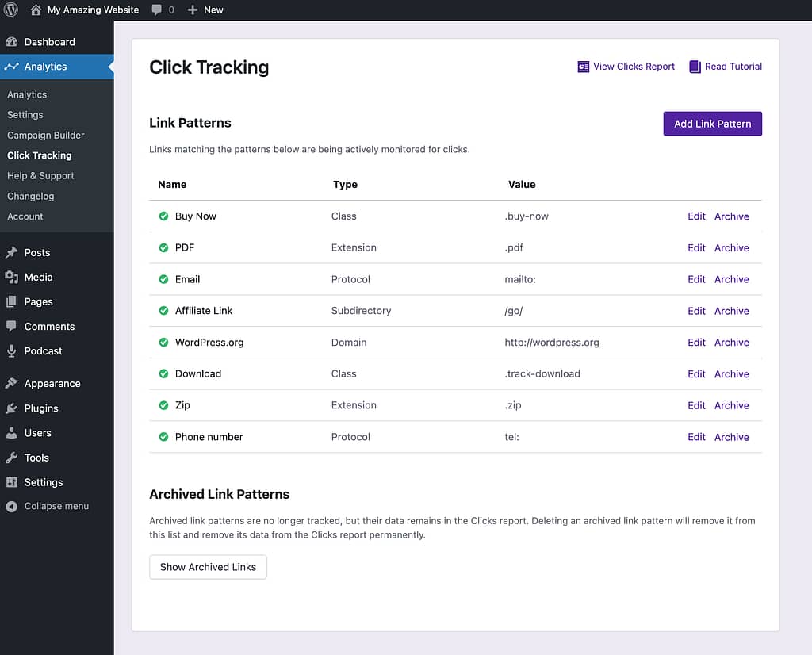Click the home icon beside site name

point(36,10)
